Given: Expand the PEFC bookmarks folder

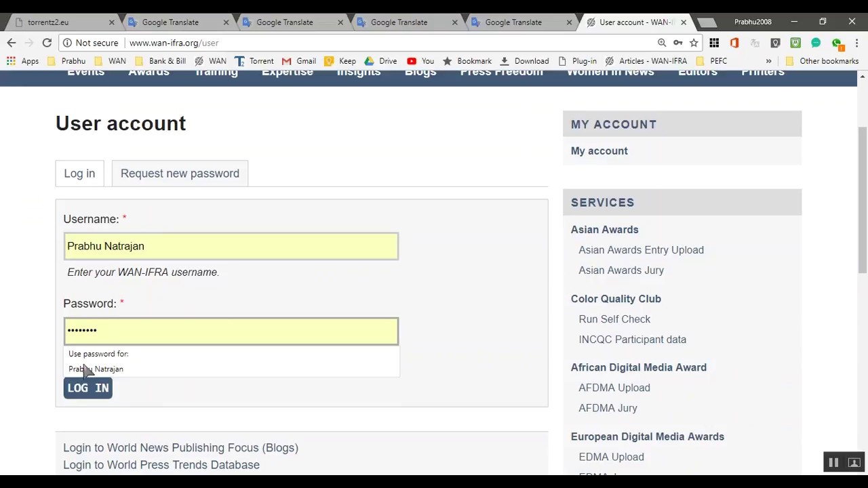Looking at the screenshot, I should pyautogui.click(x=711, y=61).
